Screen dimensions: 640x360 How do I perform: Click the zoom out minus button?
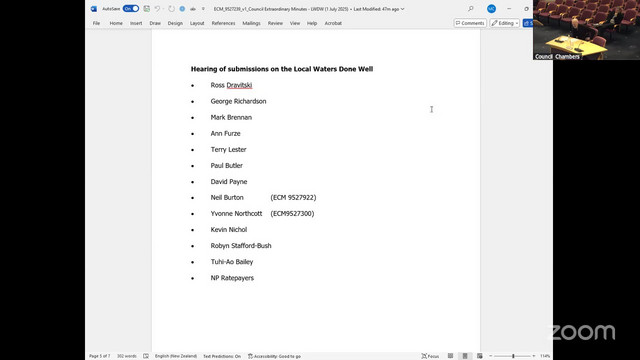(491, 356)
